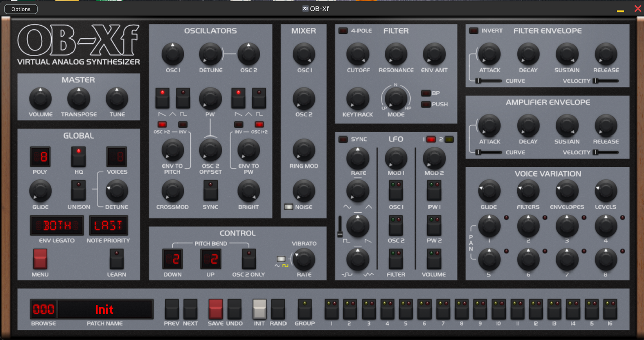Image resolution: width=644 pixels, height=340 pixels.
Task: Open the Unison Voices display
Action: tap(117, 157)
